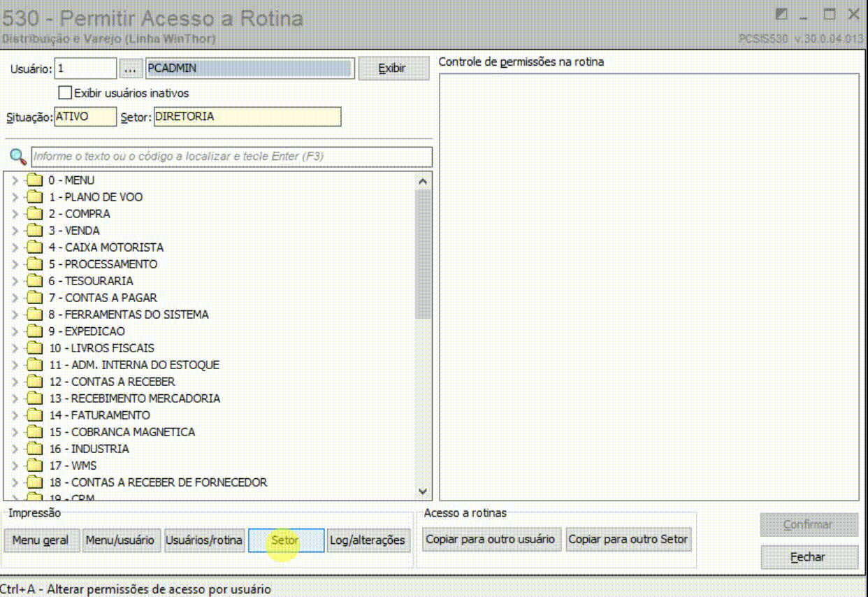The height and width of the screenshot is (597, 868).
Task: Expand 11 - ADM. INTERNA DO ESTOQUE node
Action: 15,365
